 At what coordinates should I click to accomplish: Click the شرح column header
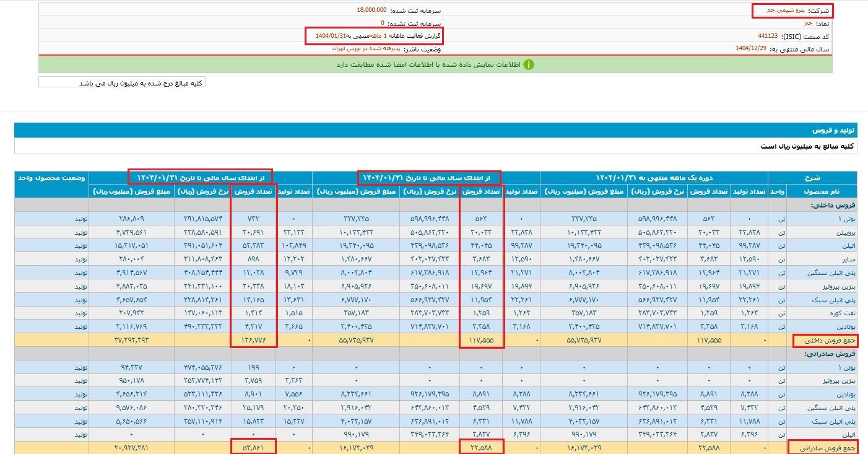click(x=812, y=177)
